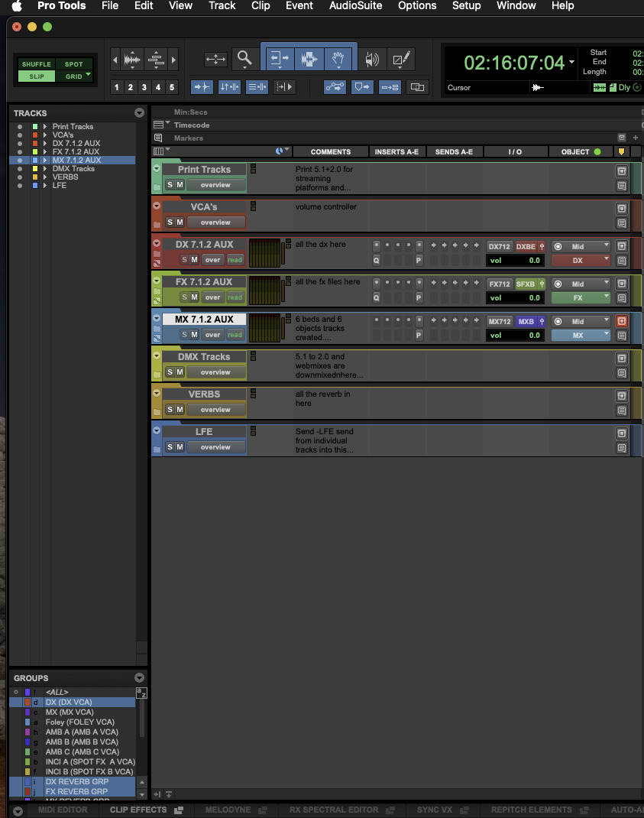The width and height of the screenshot is (644, 818).
Task: Open main counter format dropdown
Action: click(571, 62)
